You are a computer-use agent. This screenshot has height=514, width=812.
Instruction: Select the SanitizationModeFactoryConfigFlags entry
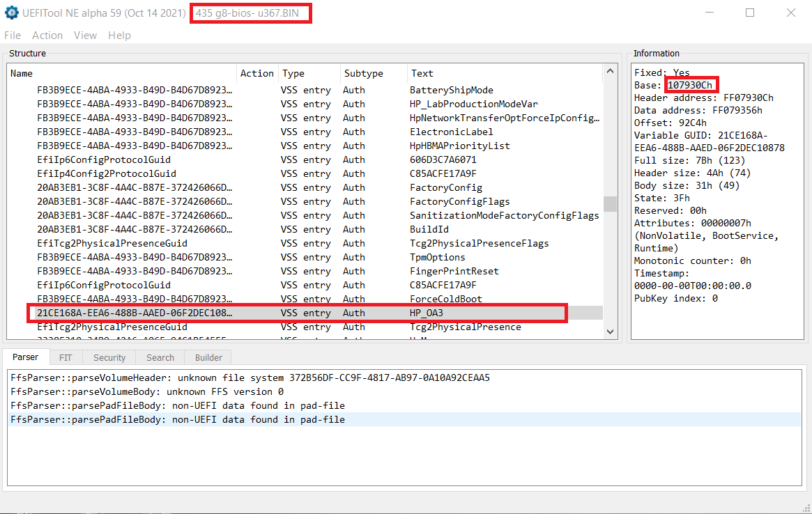[x=305, y=216]
